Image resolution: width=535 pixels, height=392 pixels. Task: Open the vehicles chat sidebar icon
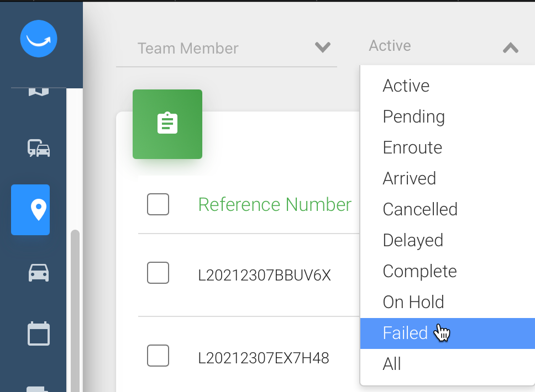[x=39, y=148]
